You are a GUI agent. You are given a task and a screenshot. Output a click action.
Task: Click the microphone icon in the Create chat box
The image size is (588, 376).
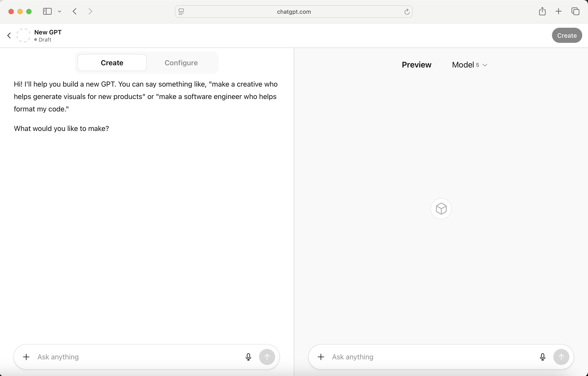248,357
